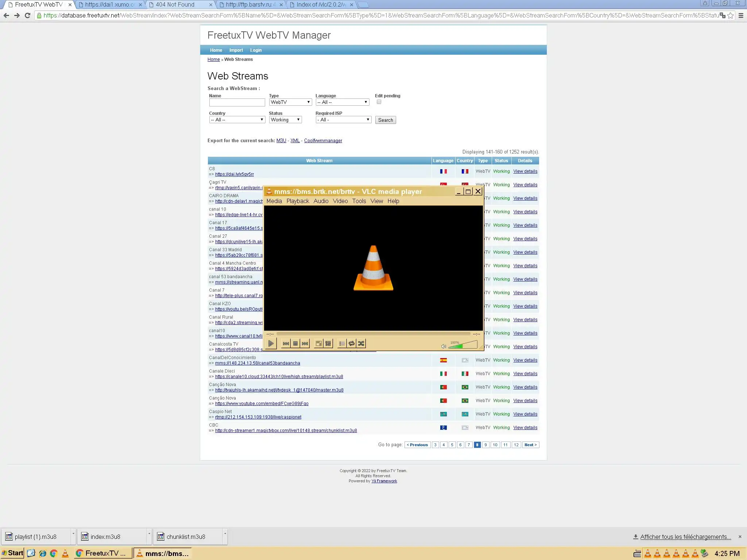Open the Status Working dropdown
The height and width of the screenshot is (560, 747).
[285, 120]
